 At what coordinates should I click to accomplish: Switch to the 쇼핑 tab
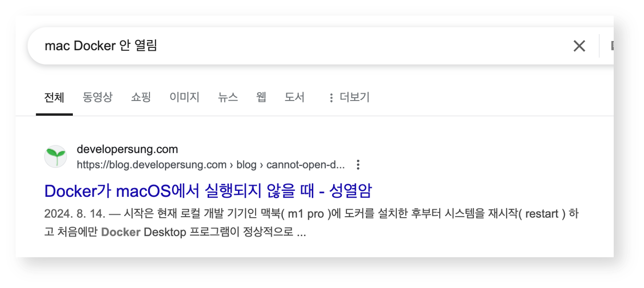[141, 98]
